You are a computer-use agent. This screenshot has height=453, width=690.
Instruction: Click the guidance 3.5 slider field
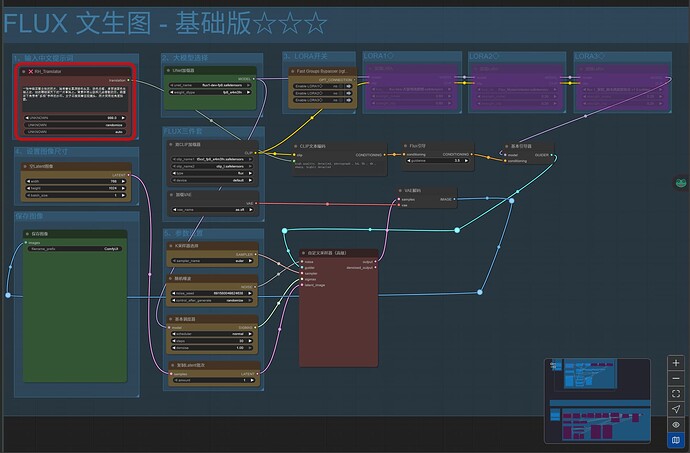pyautogui.click(x=437, y=161)
